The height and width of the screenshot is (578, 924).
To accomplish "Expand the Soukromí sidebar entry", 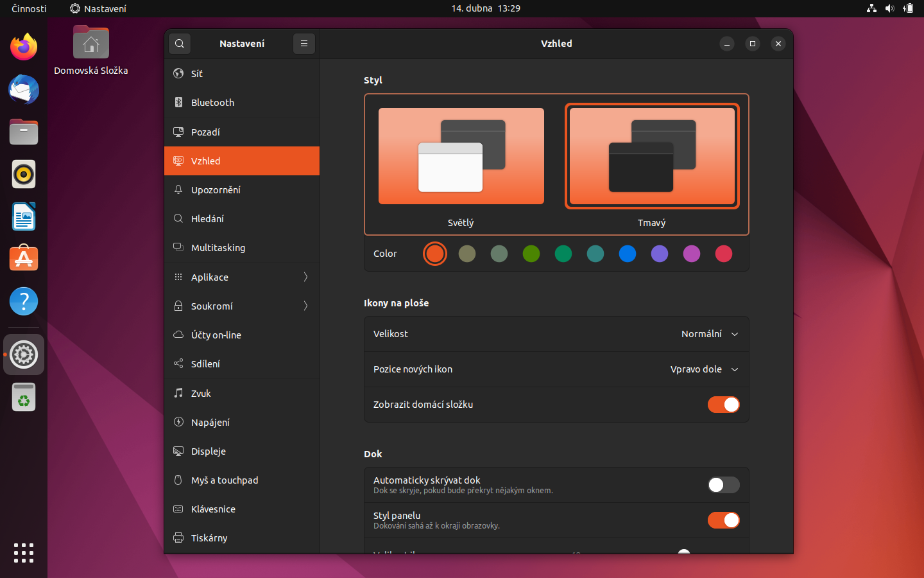I will 242,306.
